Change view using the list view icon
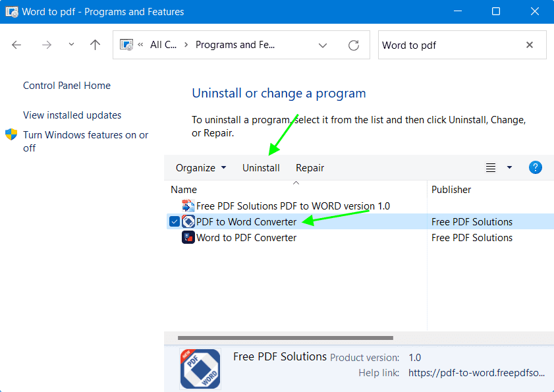554x392 pixels. pos(491,167)
